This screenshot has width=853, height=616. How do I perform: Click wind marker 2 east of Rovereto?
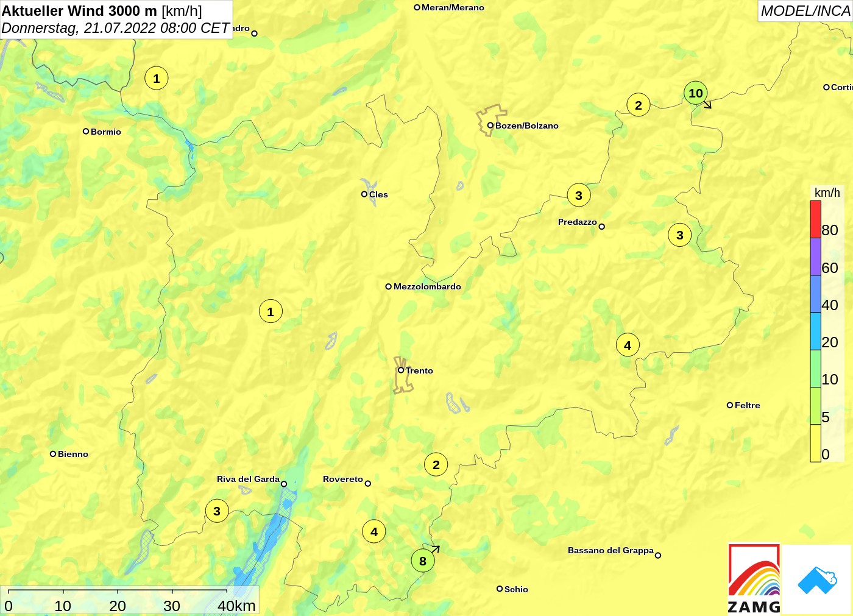[x=436, y=465]
